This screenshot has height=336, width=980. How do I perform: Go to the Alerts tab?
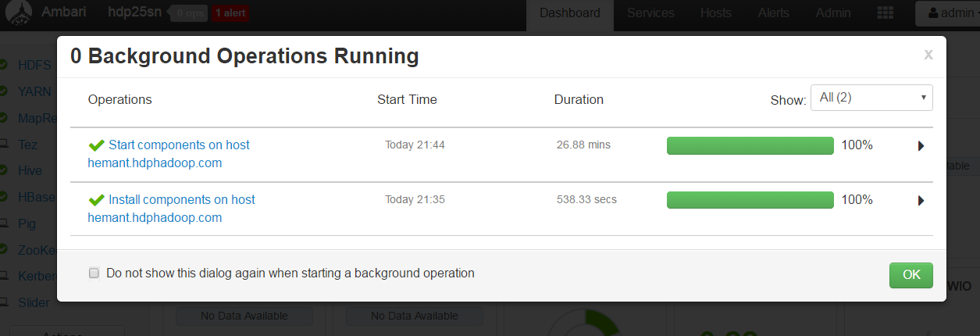tap(773, 13)
